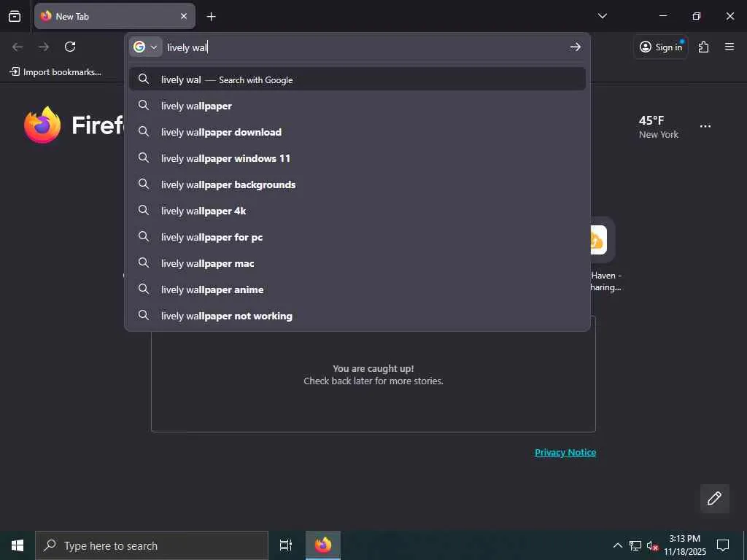Open the Google search engine selector dropdown
Viewport: 747px width, 560px height.
click(x=145, y=47)
